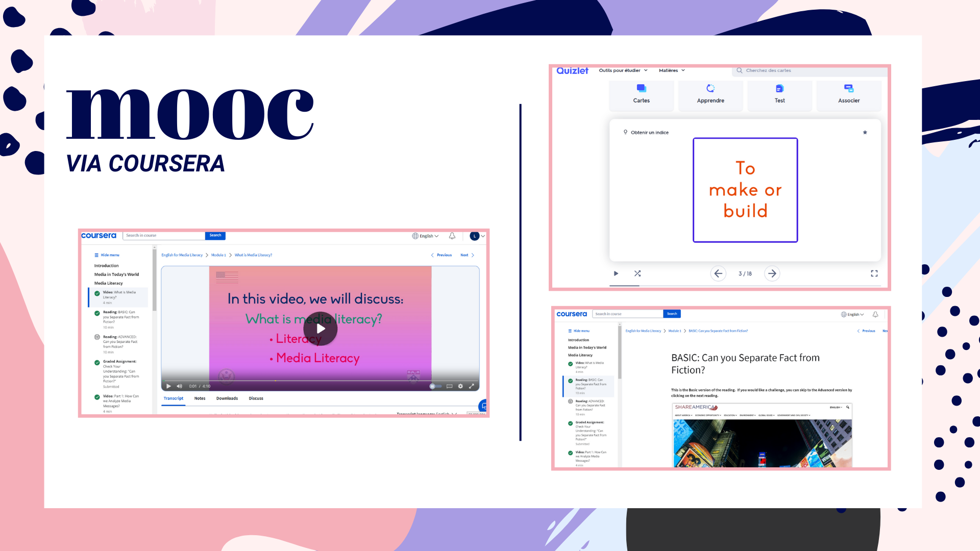Expand the Coursera video to fullscreen
This screenshot has height=551, width=980.
[472, 386]
